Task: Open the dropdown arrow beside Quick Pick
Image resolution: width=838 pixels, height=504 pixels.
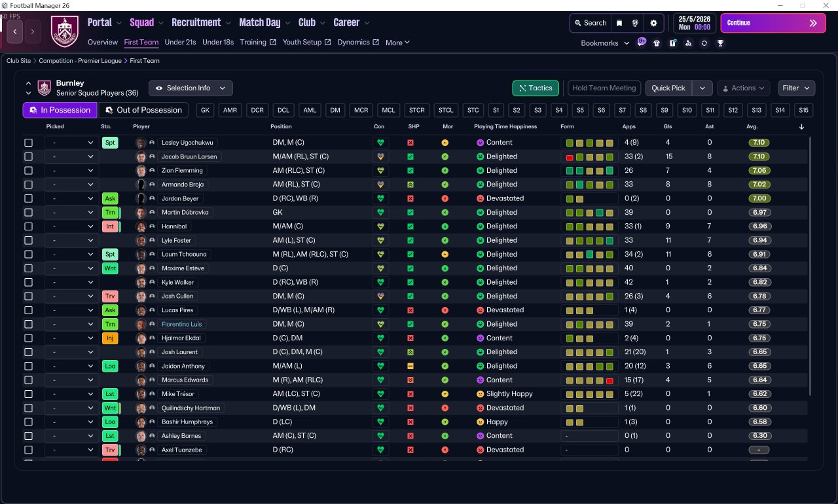Action: pyautogui.click(x=702, y=88)
